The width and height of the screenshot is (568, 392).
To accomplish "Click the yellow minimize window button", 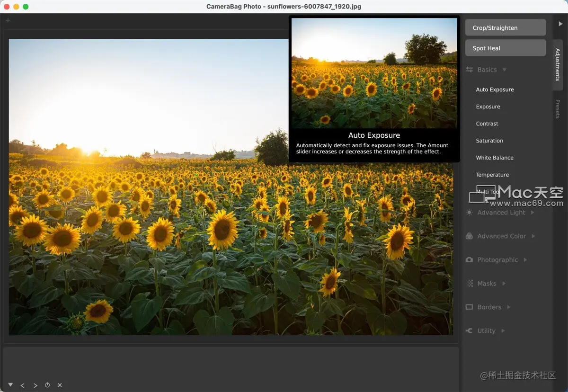I will point(16,7).
